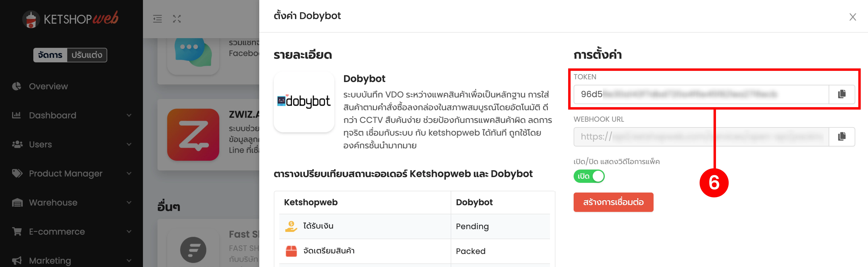Switch to the จัดการ tab

click(50, 55)
